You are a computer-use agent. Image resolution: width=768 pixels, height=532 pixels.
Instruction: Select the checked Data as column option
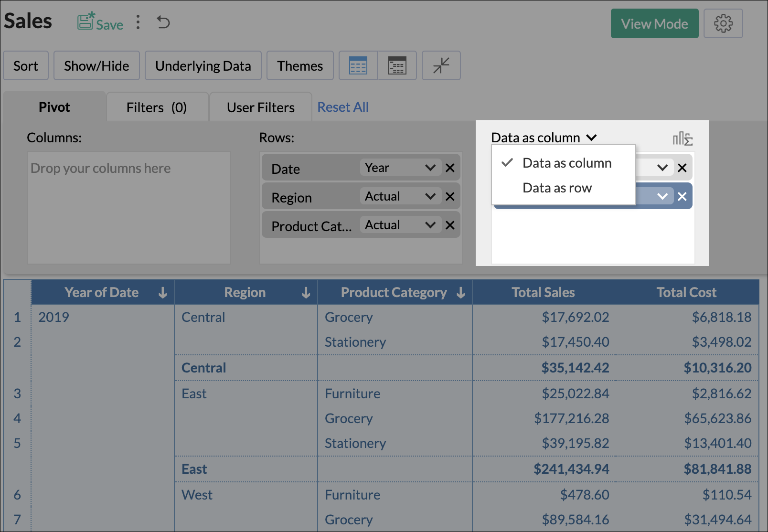566,163
